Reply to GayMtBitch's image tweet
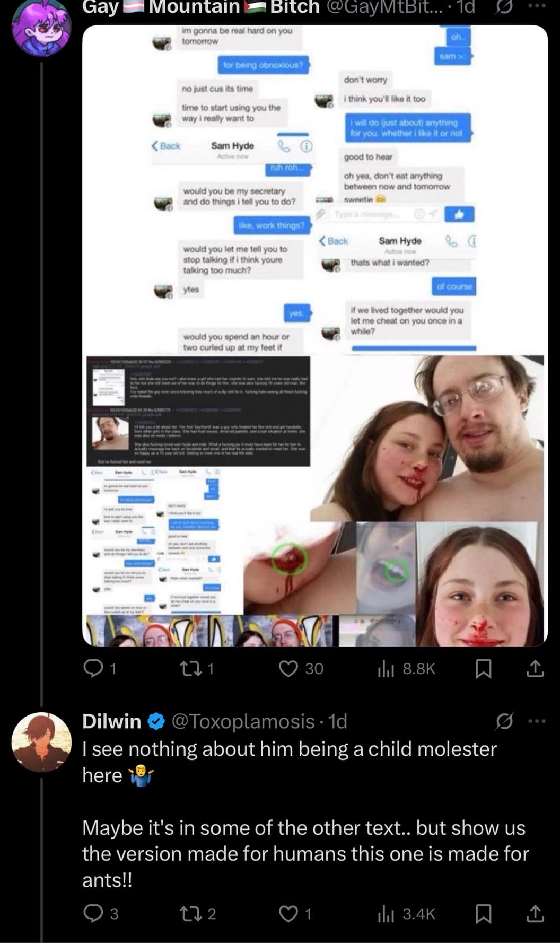The height and width of the screenshot is (943, 560). [x=100, y=669]
